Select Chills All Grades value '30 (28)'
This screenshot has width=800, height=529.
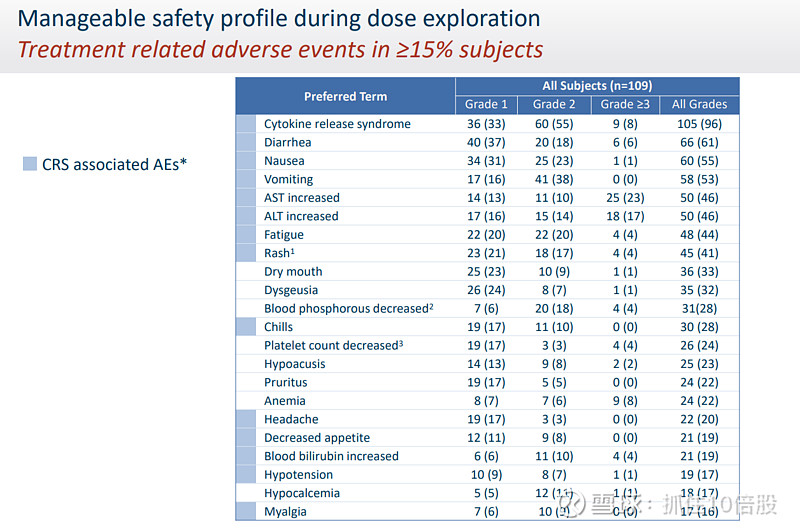pos(699,326)
